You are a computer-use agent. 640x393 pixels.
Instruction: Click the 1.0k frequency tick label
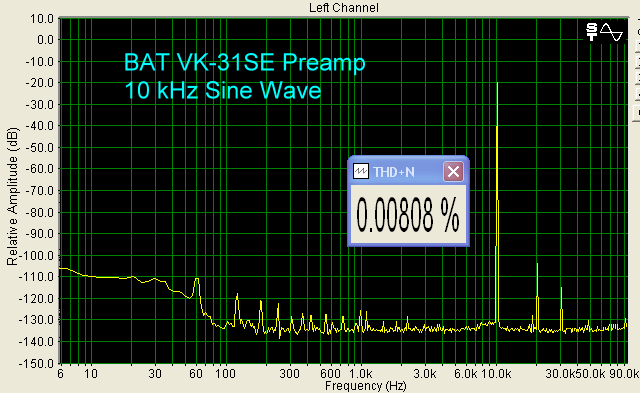click(360, 373)
